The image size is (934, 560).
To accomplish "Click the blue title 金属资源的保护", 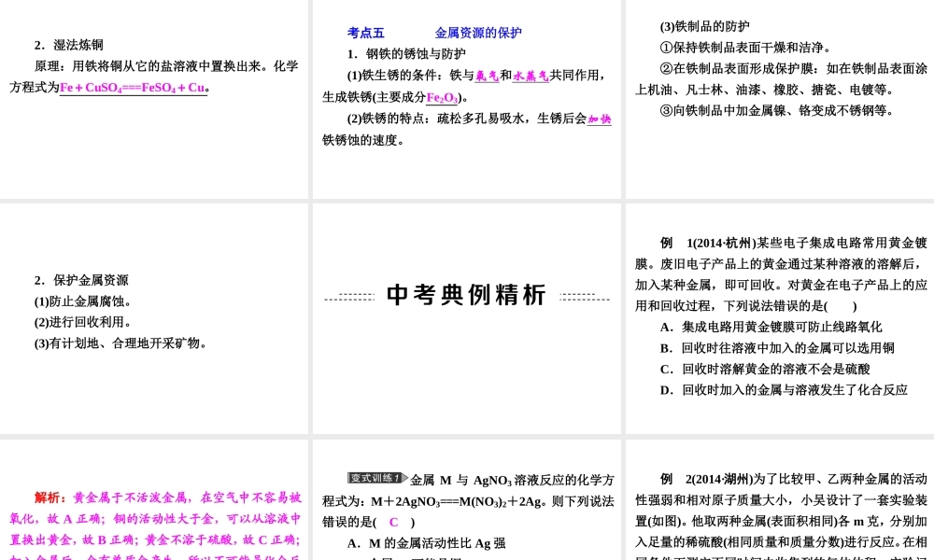I will click(478, 33).
